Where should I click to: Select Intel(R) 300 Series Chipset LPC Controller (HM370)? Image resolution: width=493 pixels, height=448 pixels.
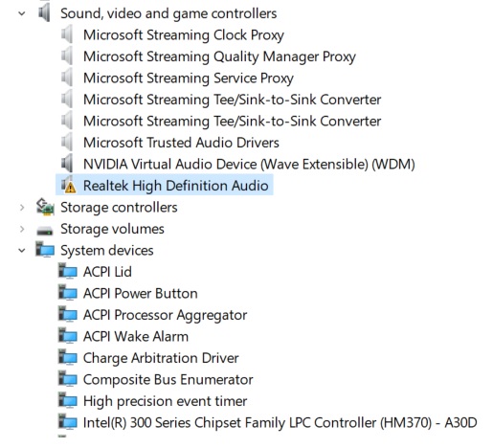click(x=280, y=423)
